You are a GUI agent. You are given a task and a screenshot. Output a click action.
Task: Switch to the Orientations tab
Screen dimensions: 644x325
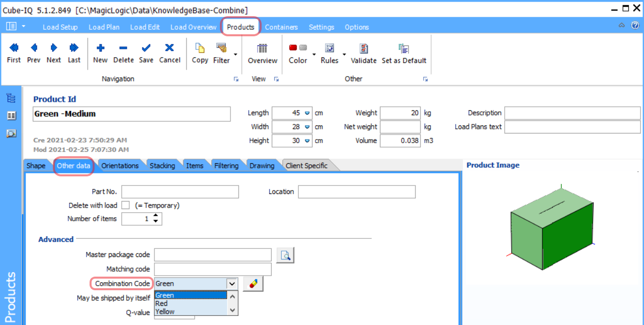click(x=120, y=165)
